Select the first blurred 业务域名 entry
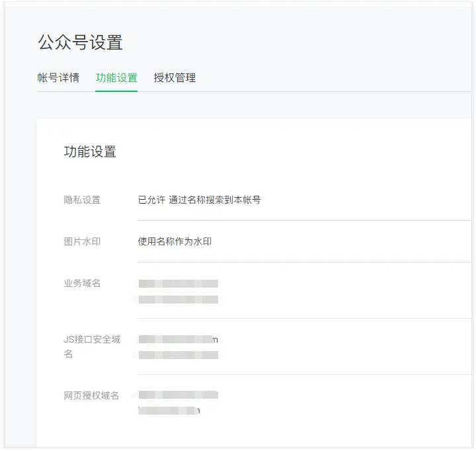 click(178, 284)
